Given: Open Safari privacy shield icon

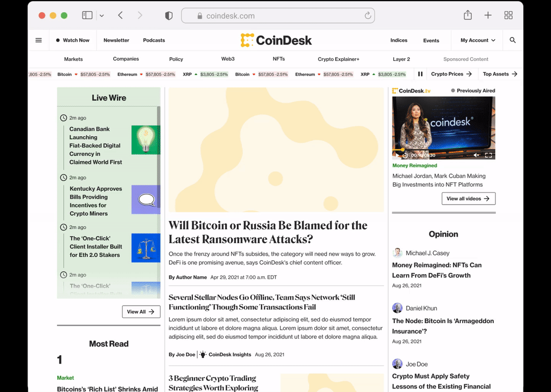Looking at the screenshot, I should point(169,15).
